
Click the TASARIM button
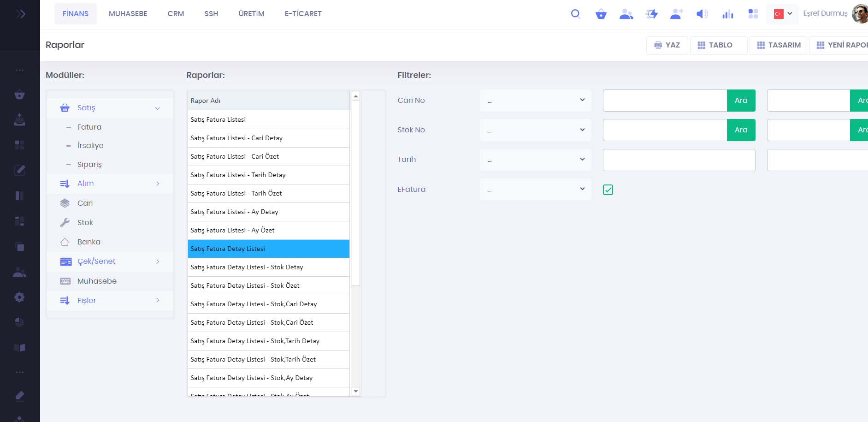point(778,45)
